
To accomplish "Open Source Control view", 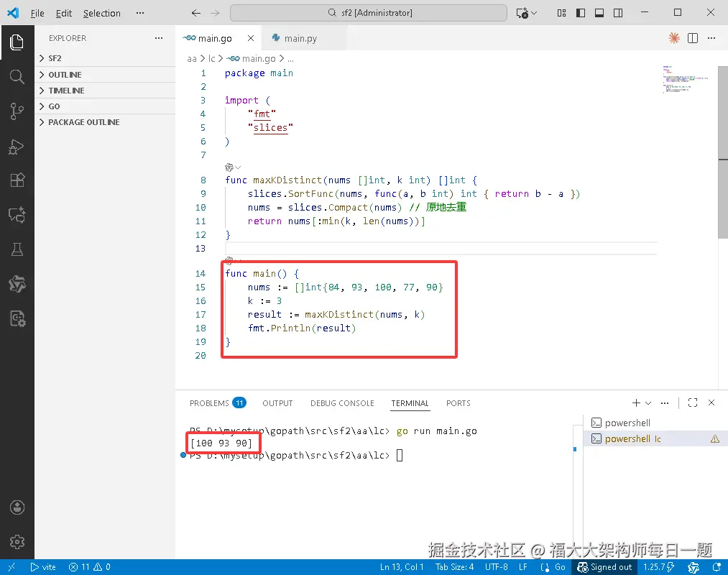I will coord(17,111).
